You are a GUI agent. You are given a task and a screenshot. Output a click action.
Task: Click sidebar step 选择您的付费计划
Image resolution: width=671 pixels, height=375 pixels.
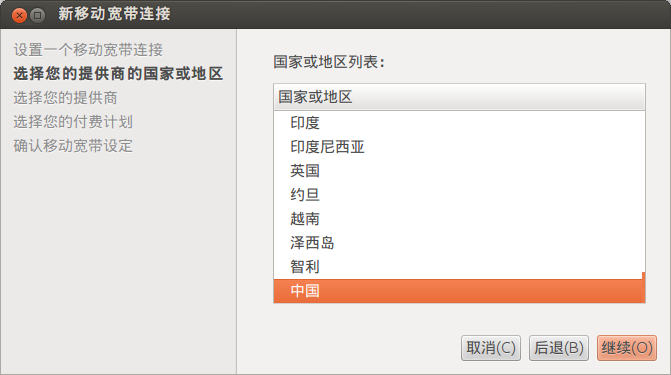pos(73,122)
